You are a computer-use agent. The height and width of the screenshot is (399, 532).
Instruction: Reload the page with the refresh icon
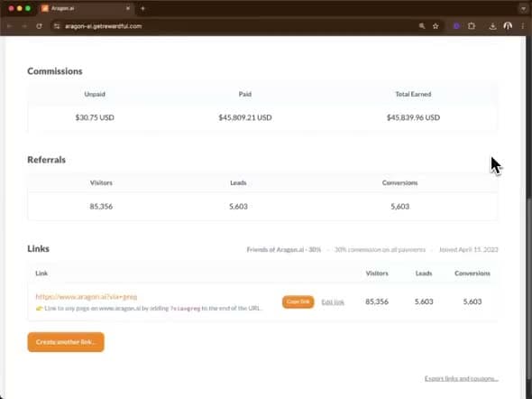point(39,26)
